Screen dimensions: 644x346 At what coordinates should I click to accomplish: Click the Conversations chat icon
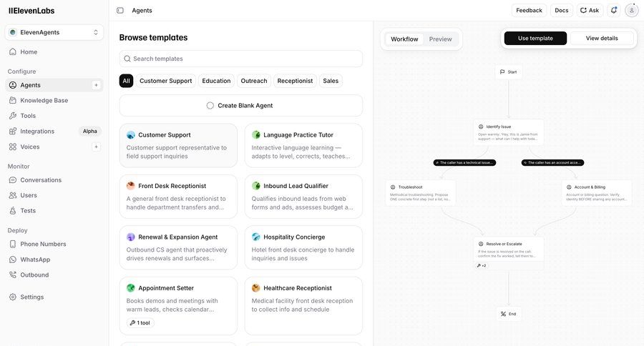[13, 179]
